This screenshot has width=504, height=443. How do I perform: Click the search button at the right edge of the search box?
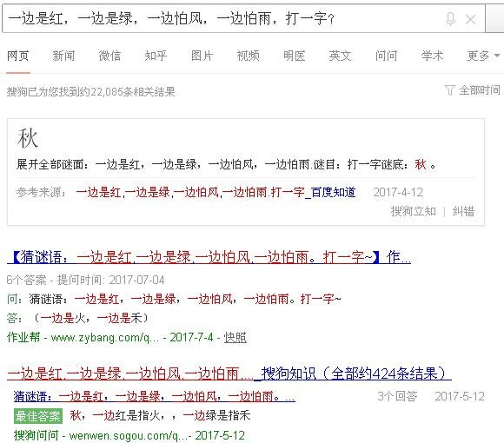click(494, 18)
